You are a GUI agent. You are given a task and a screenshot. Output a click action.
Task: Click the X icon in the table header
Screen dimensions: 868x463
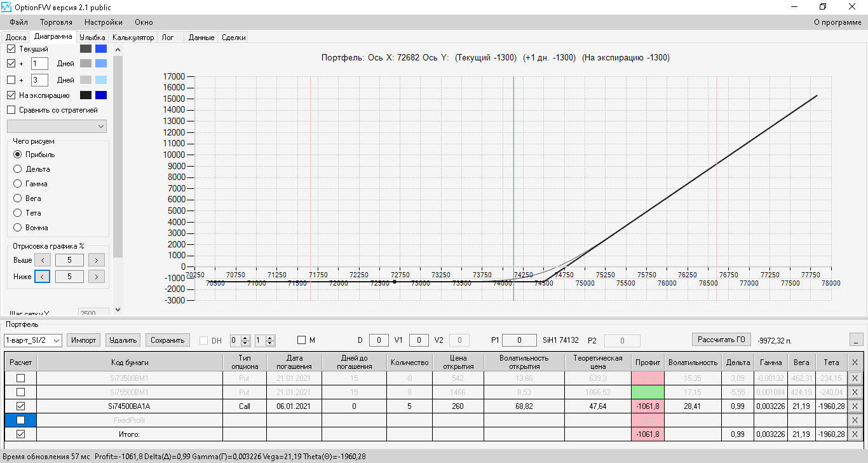855,362
